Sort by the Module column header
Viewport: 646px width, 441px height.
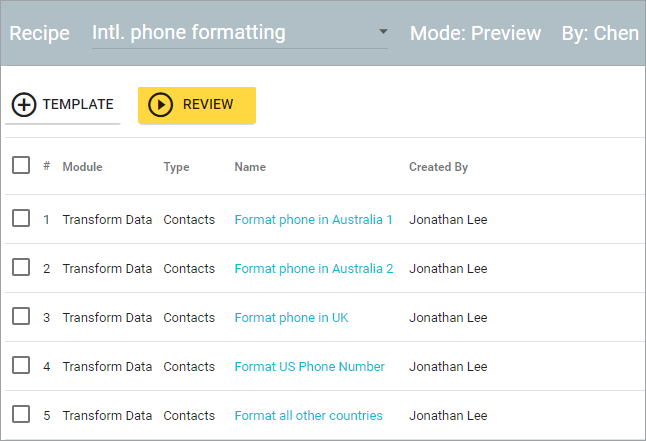[82, 167]
